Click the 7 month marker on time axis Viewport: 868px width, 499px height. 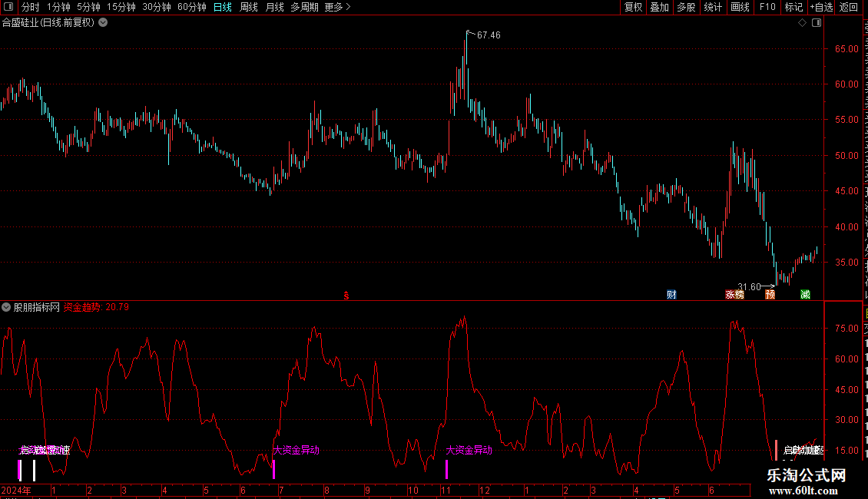click(x=281, y=491)
